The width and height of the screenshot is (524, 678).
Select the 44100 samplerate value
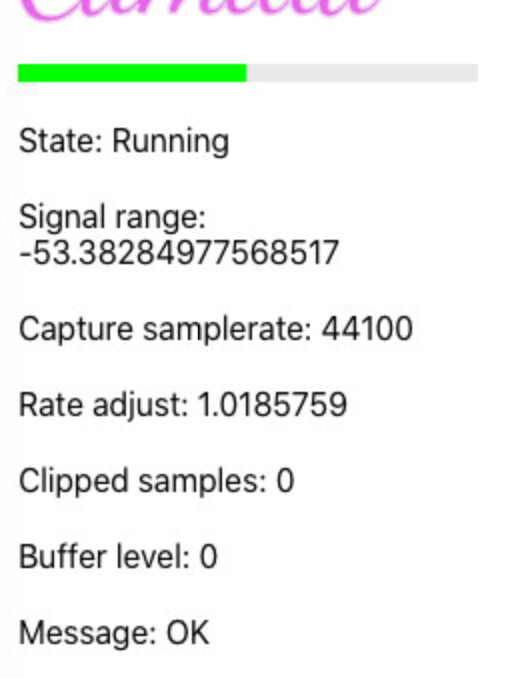(367, 329)
